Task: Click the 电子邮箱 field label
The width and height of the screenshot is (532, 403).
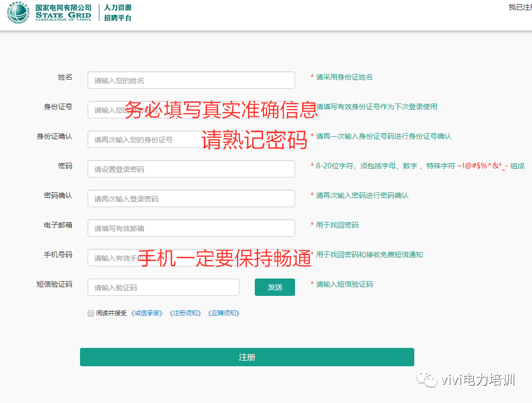Action: (x=58, y=225)
